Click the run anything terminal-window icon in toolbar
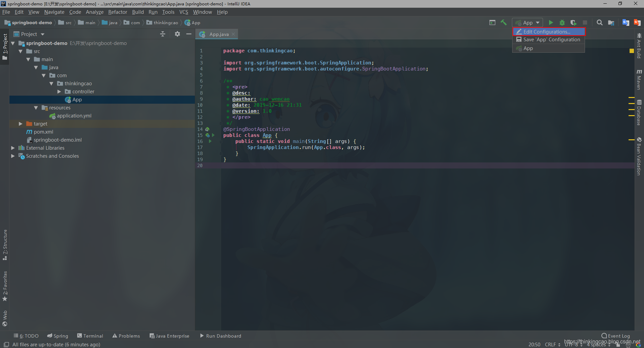 492,22
